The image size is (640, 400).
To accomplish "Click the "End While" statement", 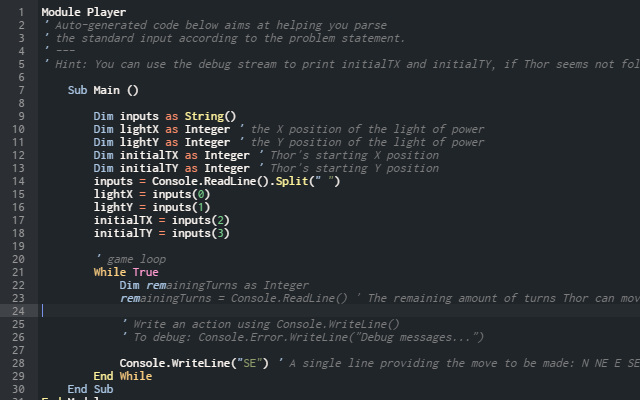I will 122,376.
